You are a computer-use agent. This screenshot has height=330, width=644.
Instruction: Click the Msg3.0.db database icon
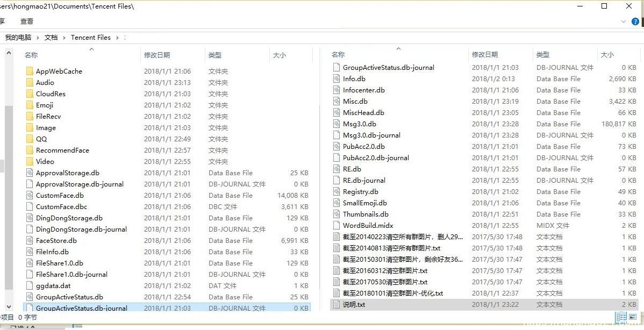click(x=337, y=124)
